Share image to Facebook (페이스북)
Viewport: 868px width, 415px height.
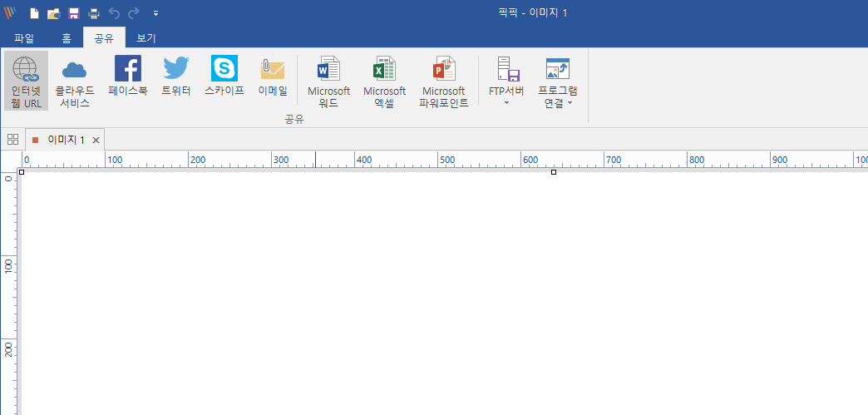(128, 76)
